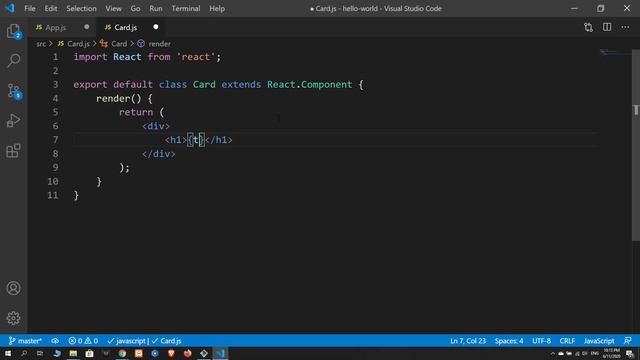Click line number 3 in gutter
The image size is (640, 360).
(55, 84)
